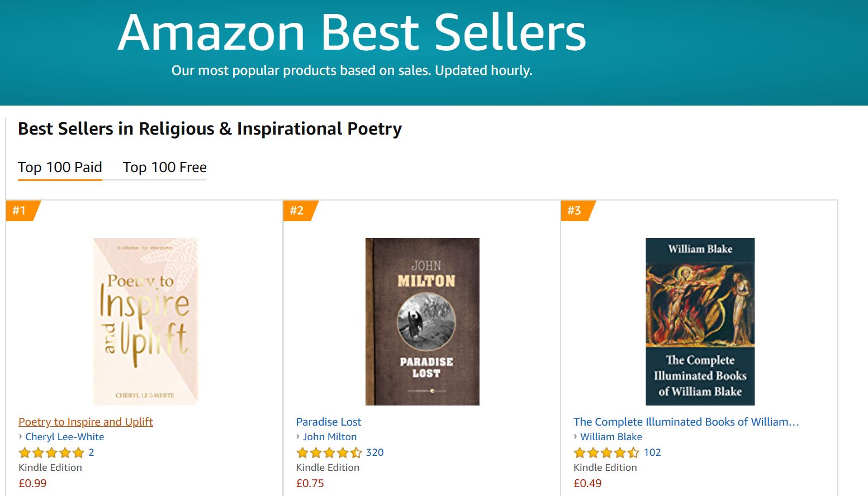The width and height of the screenshot is (868, 496).
Task: Open John Milton author link
Action: coord(329,437)
